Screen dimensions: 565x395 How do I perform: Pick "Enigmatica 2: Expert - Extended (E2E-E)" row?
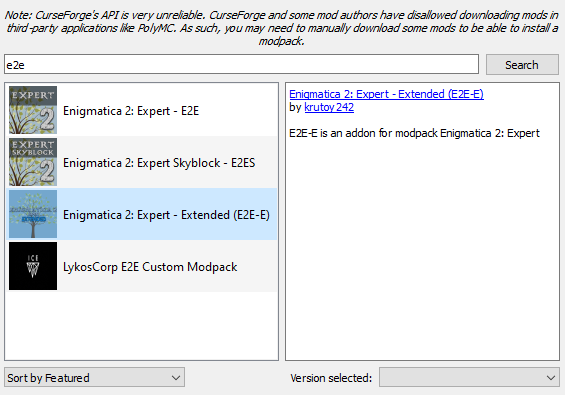coord(142,214)
